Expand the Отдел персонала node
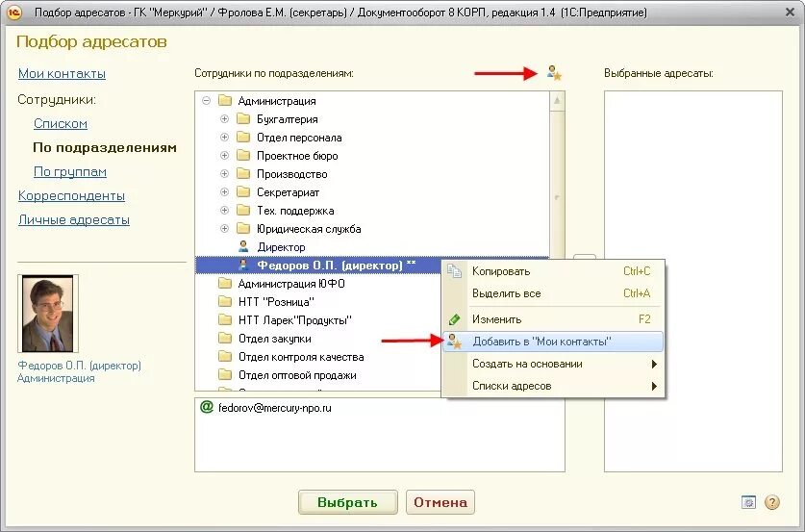 click(x=224, y=138)
